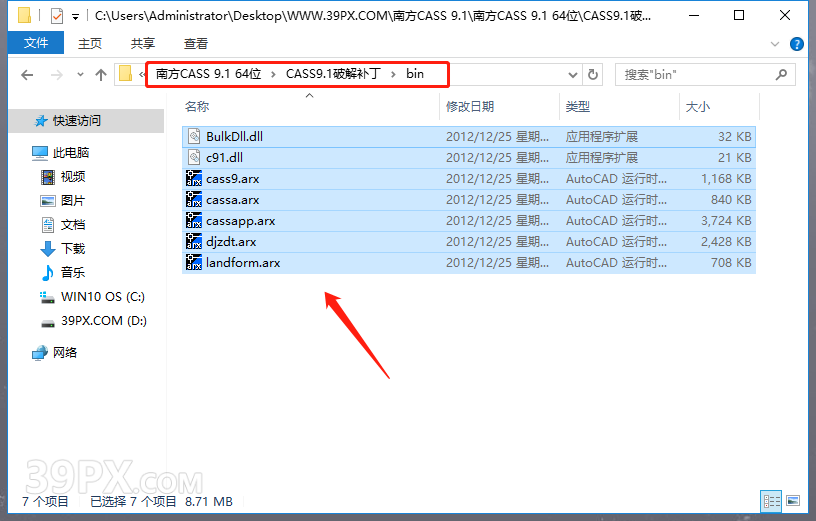This screenshot has height=521, width=816.
Task: Click the chevron after 南方CASS 9.1 64位
Action: point(273,74)
